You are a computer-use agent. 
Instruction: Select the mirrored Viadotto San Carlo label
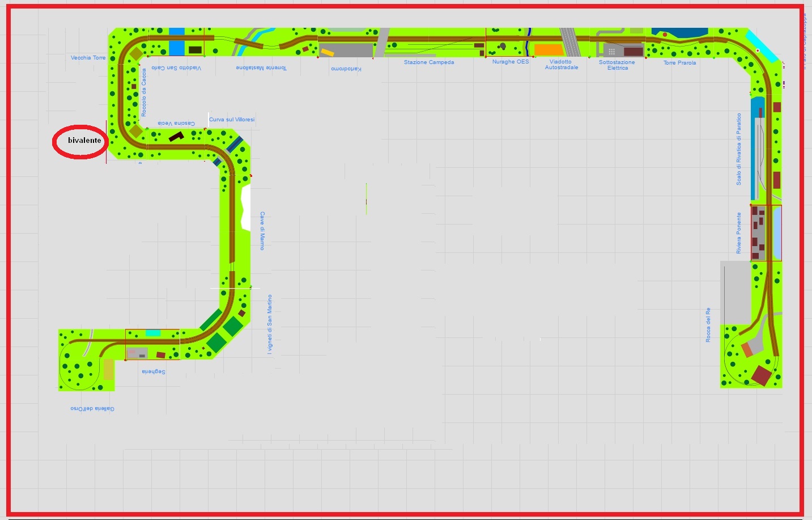[x=176, y=68]
